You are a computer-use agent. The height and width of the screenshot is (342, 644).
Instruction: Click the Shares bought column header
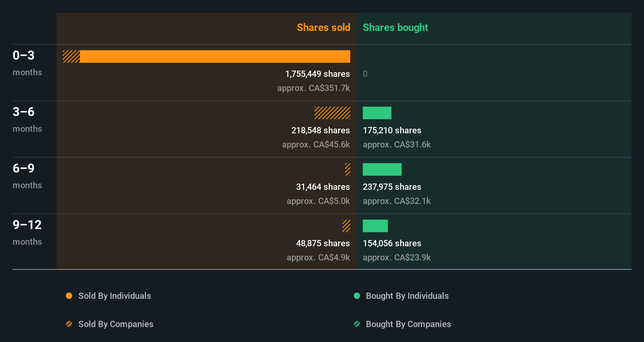395,27
